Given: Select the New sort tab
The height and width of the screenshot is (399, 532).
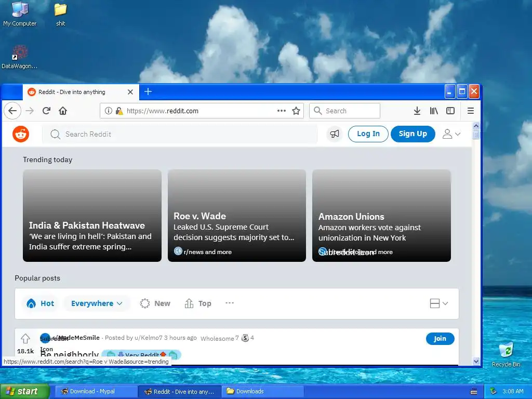Looking at the screenshot, I should coord(155,303).
